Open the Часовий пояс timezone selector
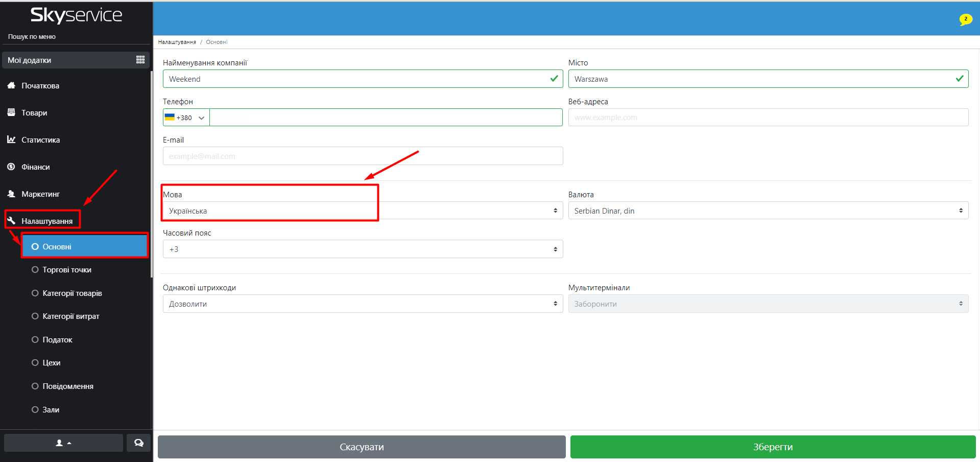Viewport: 980px width, 462px height. [362, 249]
